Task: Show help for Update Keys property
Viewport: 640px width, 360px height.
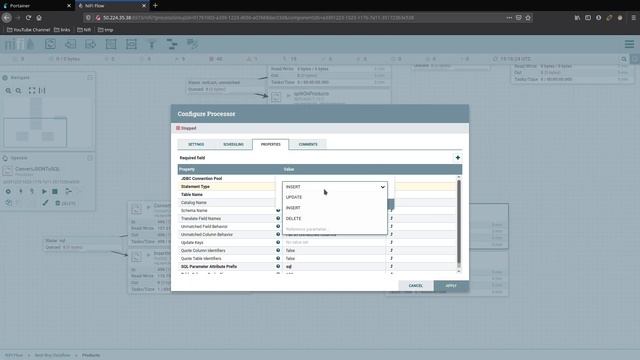Action: click(278, 242)
